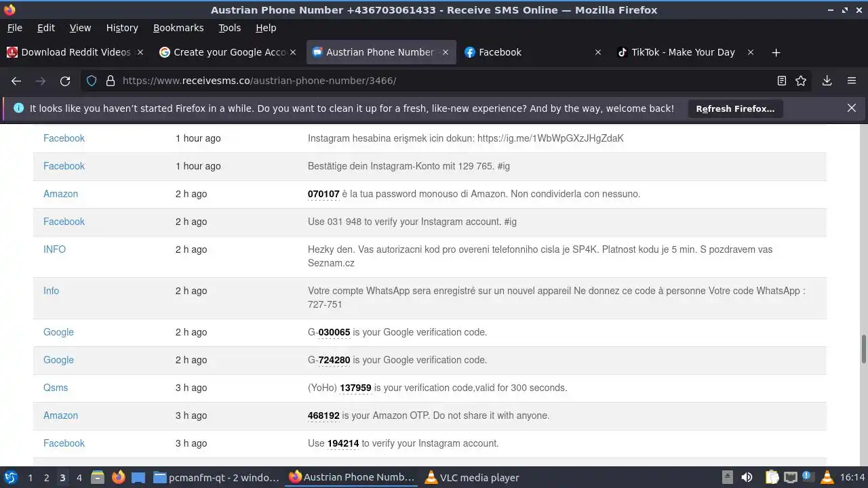This screenshot has width=868, height=488.
Task: Bookmark this page with the star
Action: pos(801,81)
